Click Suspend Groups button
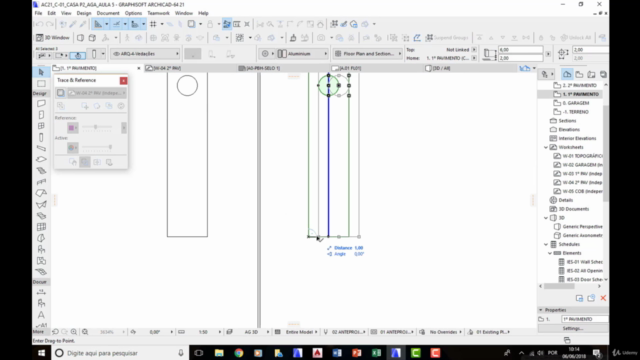Screen dimensions: 640x360 [447, 38]
